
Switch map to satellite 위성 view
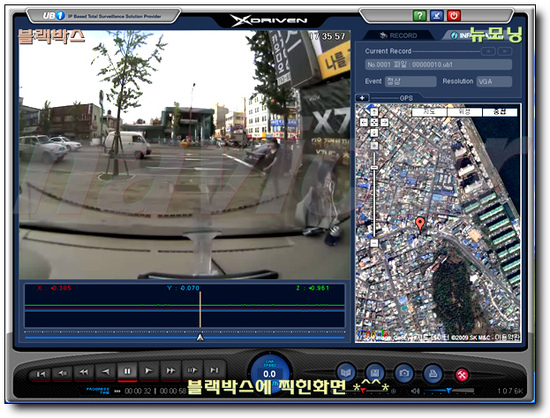(465, 112)
